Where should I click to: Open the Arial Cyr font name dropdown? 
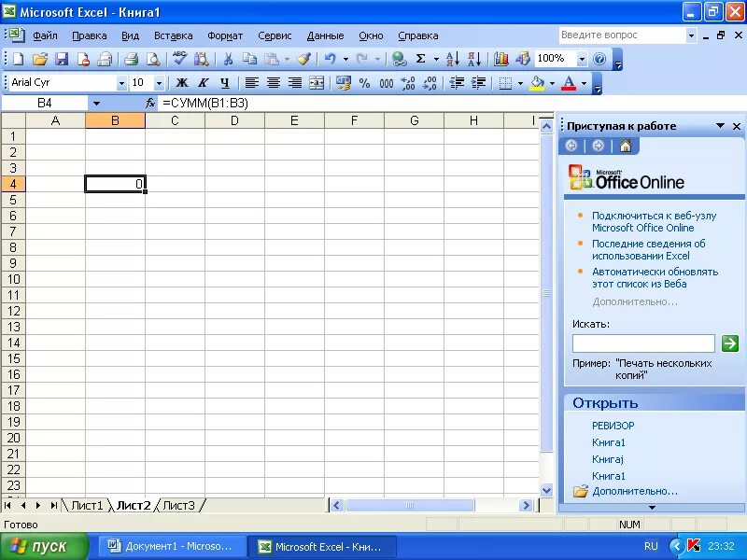click(121, 83)
